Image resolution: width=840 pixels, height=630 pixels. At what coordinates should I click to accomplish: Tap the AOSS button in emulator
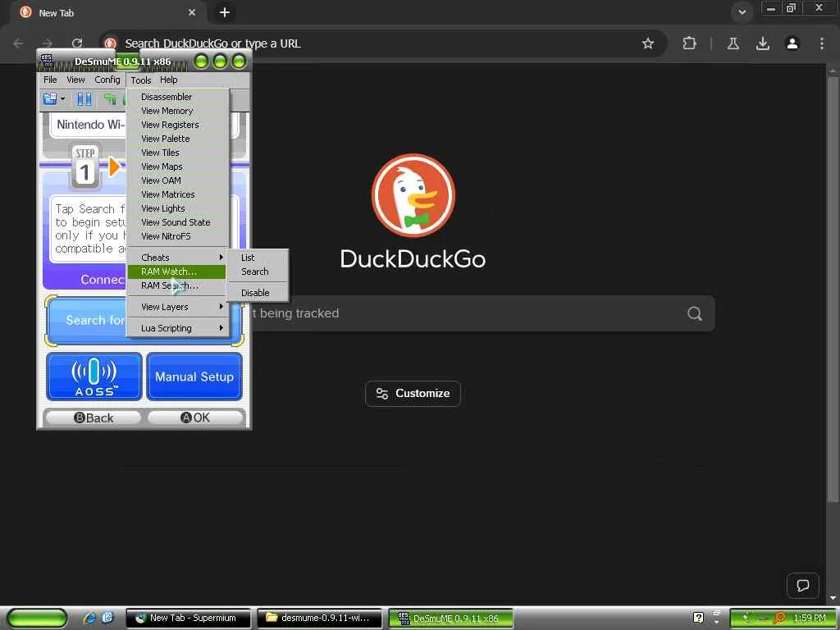click(x=94, y=377)
